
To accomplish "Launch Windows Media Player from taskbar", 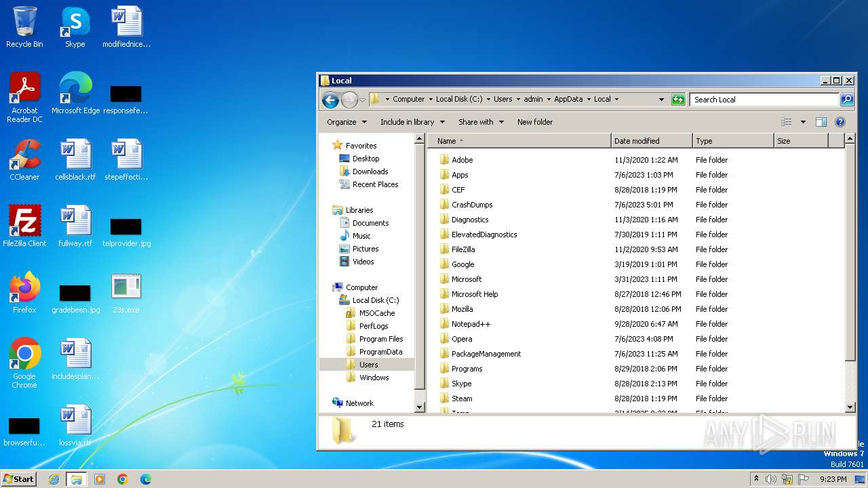I will [100, 479].
